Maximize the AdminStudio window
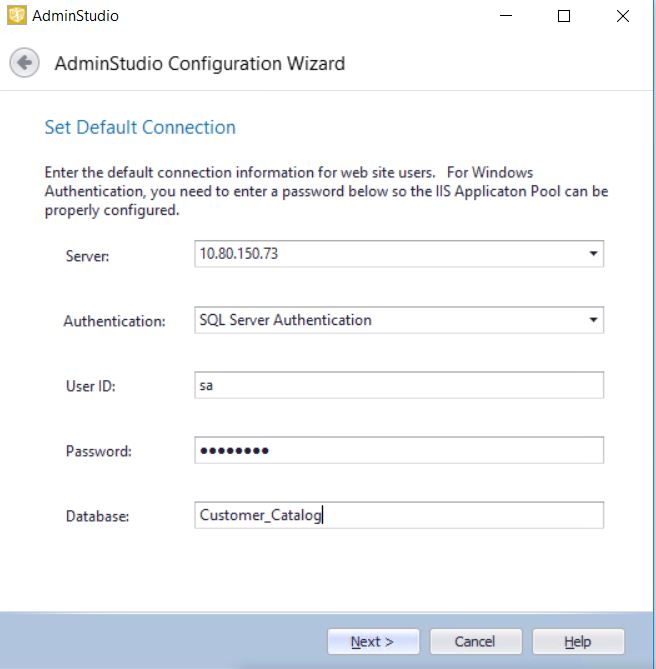 tap(564, 16)
